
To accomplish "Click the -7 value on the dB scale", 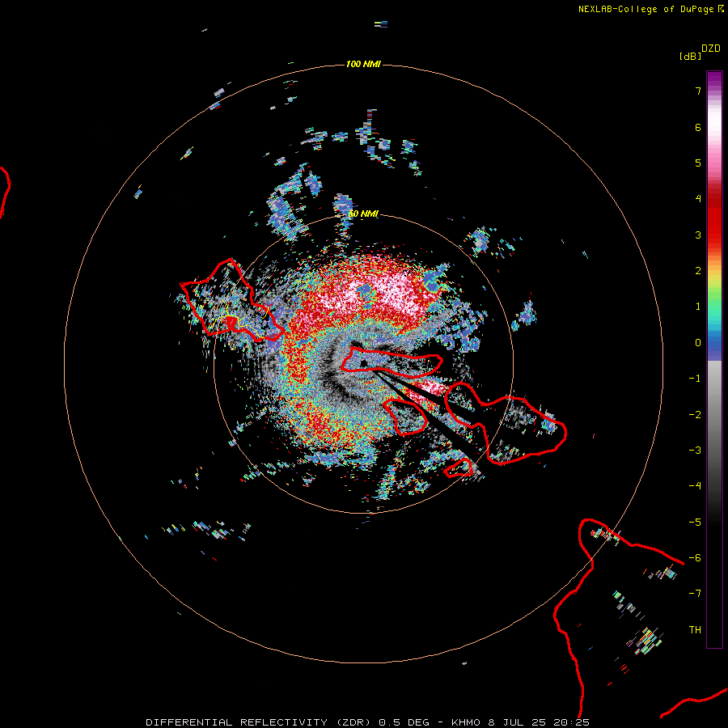I will coord(695,594).
